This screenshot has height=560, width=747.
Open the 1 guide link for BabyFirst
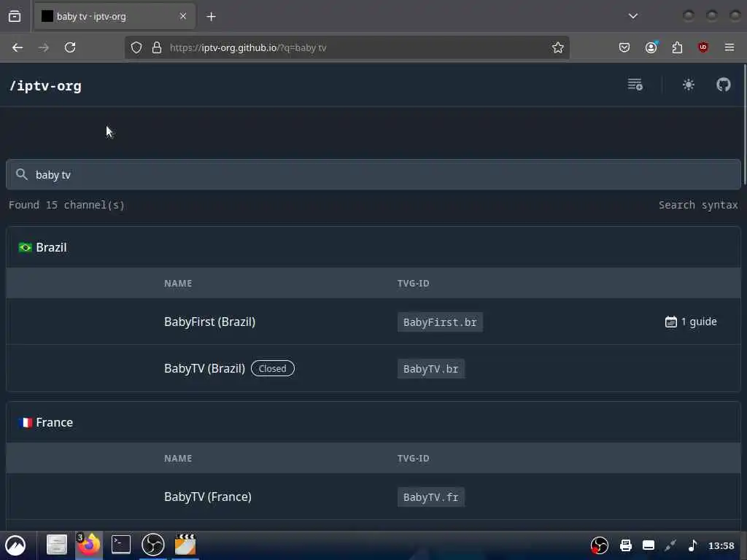(x=691, y=322)
